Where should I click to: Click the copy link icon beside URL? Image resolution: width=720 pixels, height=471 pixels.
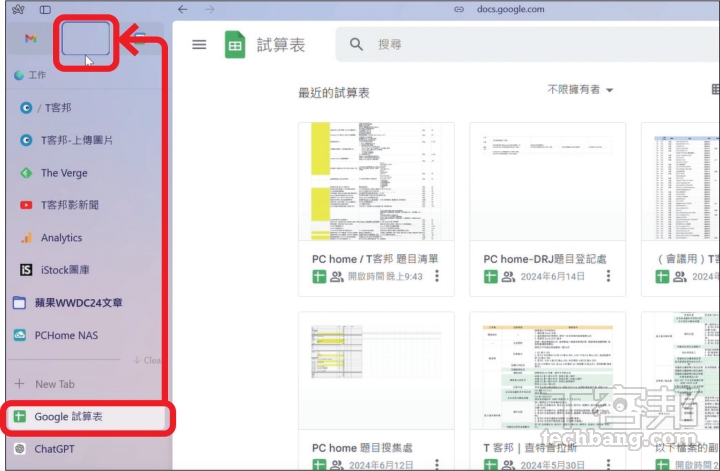tap(459, 9)
